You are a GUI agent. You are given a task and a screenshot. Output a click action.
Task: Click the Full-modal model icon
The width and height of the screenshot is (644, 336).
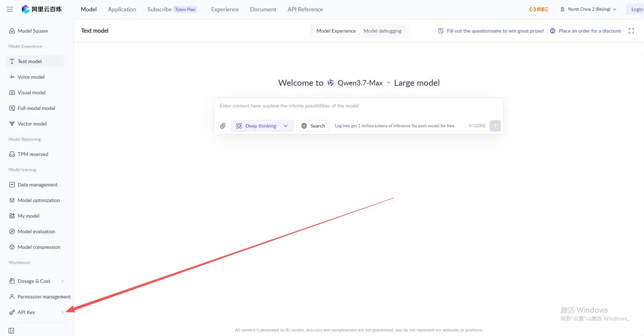tap(12, 108)
